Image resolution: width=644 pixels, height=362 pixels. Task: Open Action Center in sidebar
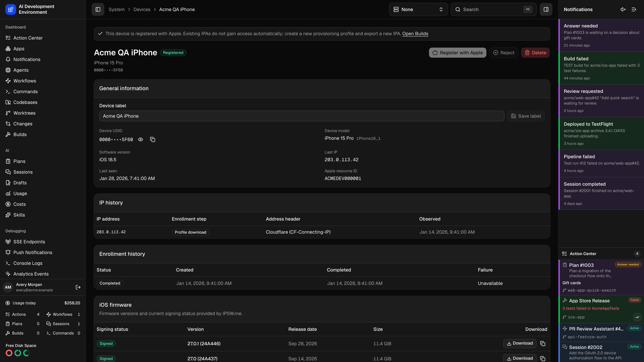tap(43, 38)
